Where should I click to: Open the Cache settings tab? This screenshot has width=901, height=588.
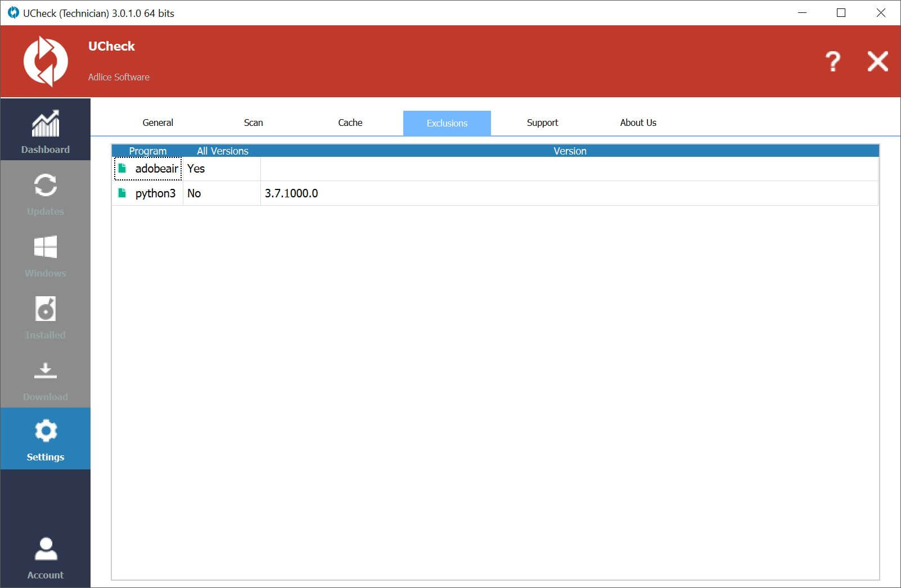click(350, 123)
